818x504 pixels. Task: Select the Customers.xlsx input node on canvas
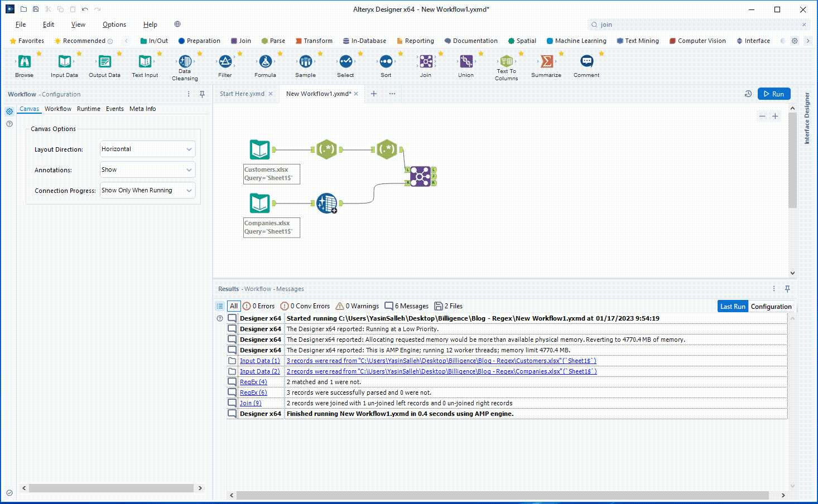(259, 149)
